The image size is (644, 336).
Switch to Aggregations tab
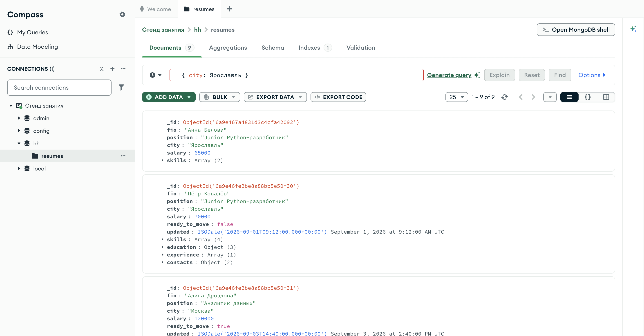click(228, 47)
